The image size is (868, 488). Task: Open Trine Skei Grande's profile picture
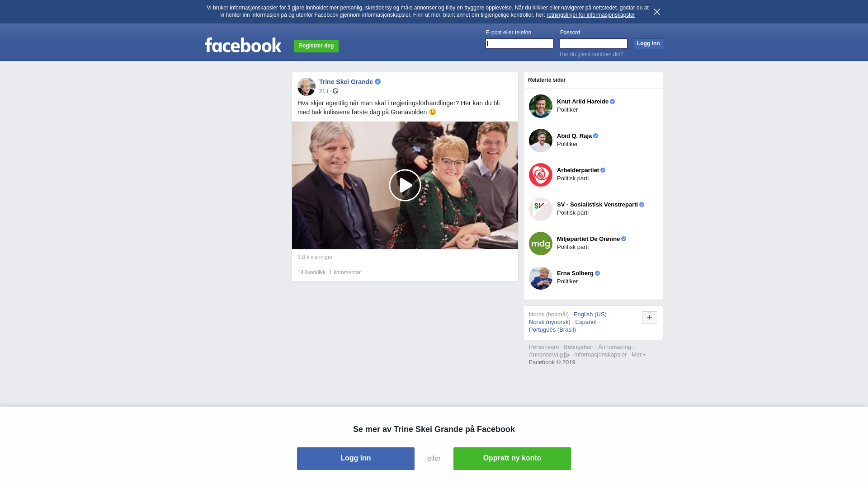point(307,87)
